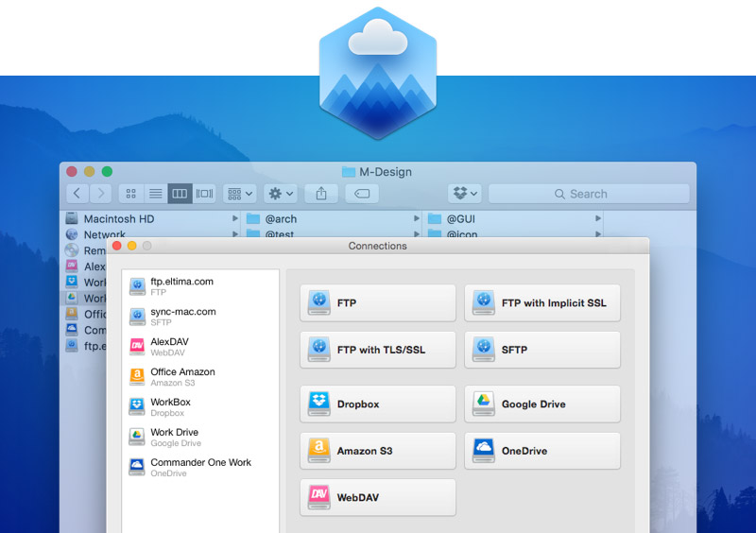This screenshot has height=533, width=756.
Task: Select the Work Drive Google Drive connection
Action: click(200, 438)
